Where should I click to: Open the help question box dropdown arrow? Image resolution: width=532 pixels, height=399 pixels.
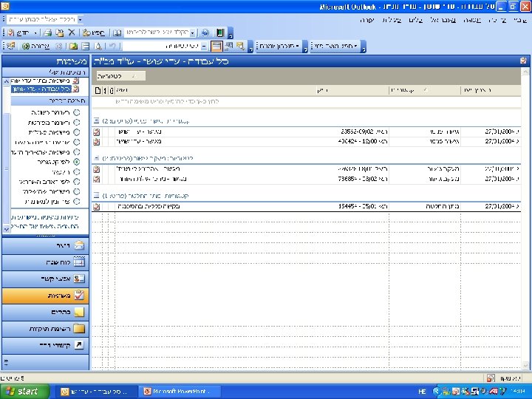80,20
